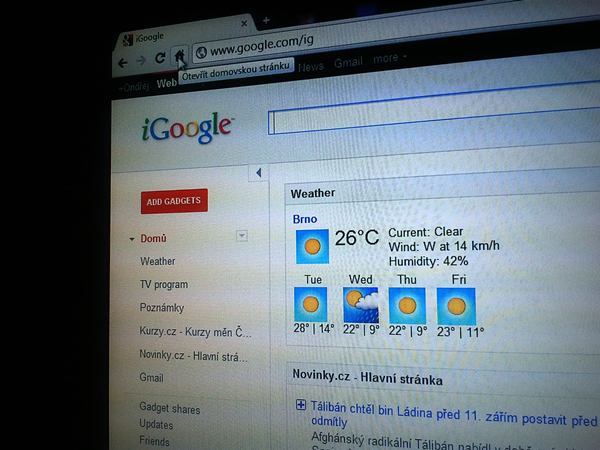This screenshot has width=600, height=450.
Task: Switch to the iGoogle tab
Action: (x=185, y=33)
